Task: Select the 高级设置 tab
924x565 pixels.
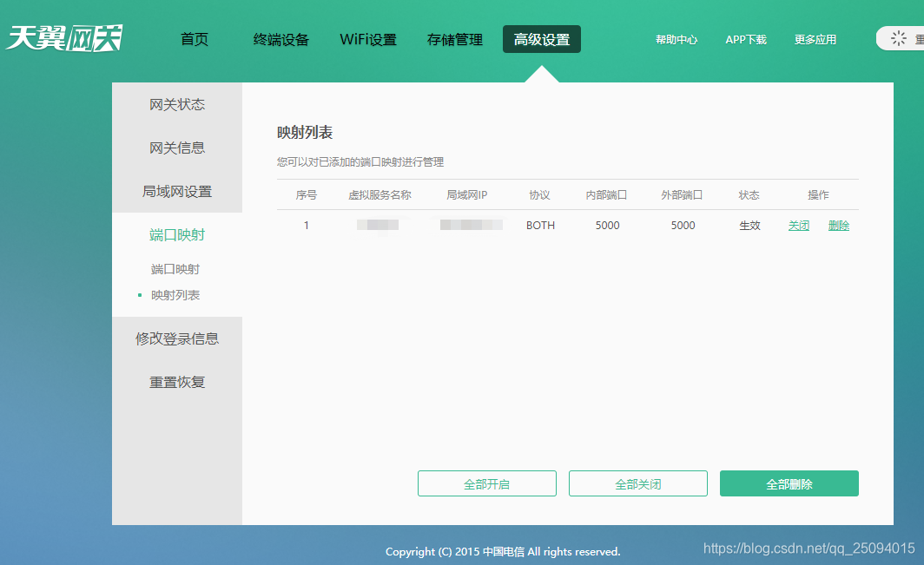Action: [x=541, y=38]
